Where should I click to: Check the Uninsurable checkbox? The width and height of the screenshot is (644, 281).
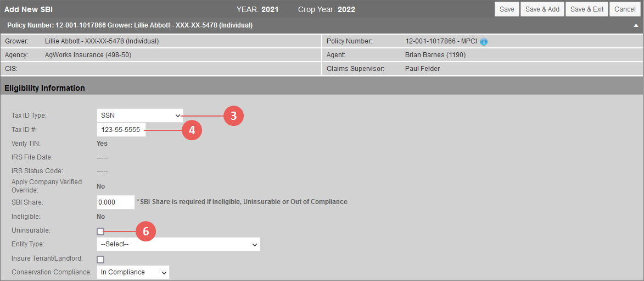(100, 232)
